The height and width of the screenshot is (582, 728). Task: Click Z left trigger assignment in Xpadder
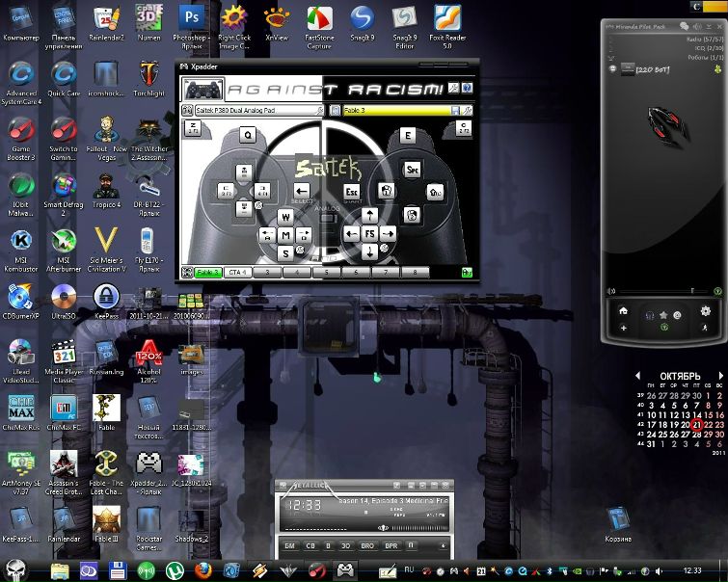coord(193,127)
